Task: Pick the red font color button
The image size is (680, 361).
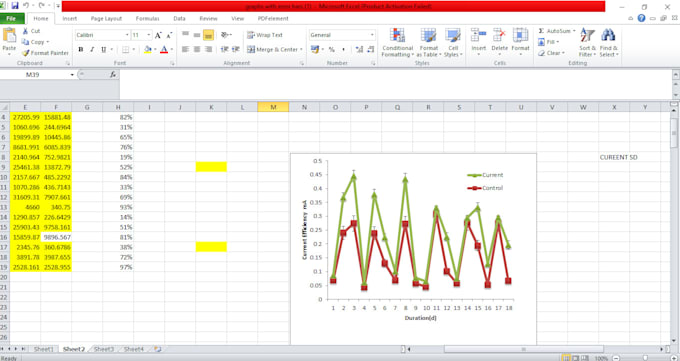Action: click(x=164, y=49)
